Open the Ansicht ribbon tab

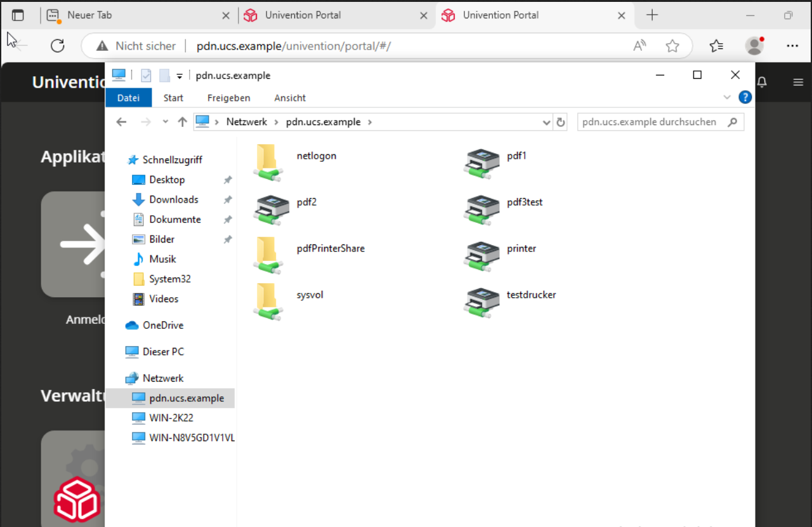click(290, 98)
